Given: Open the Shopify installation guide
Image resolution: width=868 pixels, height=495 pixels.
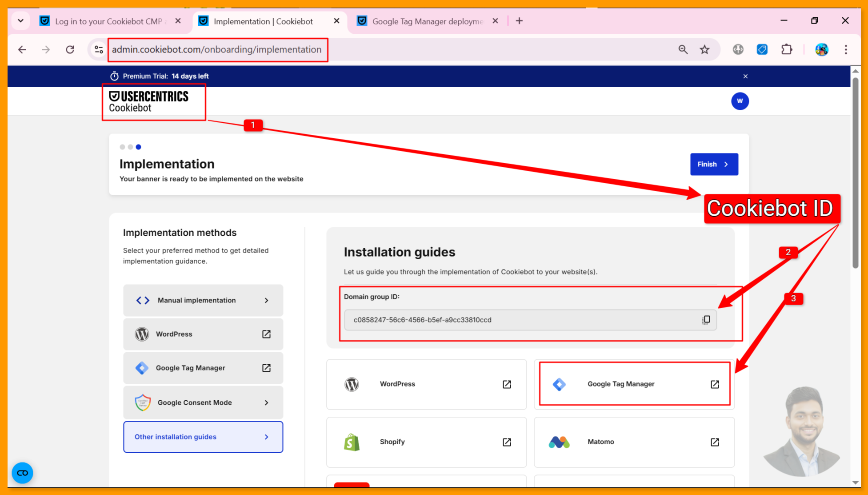Looking at the screenshot, I should pyautogui.click(x=426, y=442).
